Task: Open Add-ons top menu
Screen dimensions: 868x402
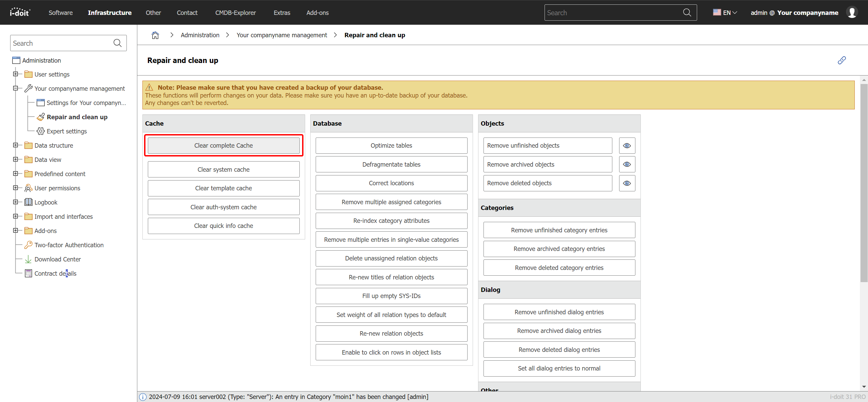Action: 317,13
